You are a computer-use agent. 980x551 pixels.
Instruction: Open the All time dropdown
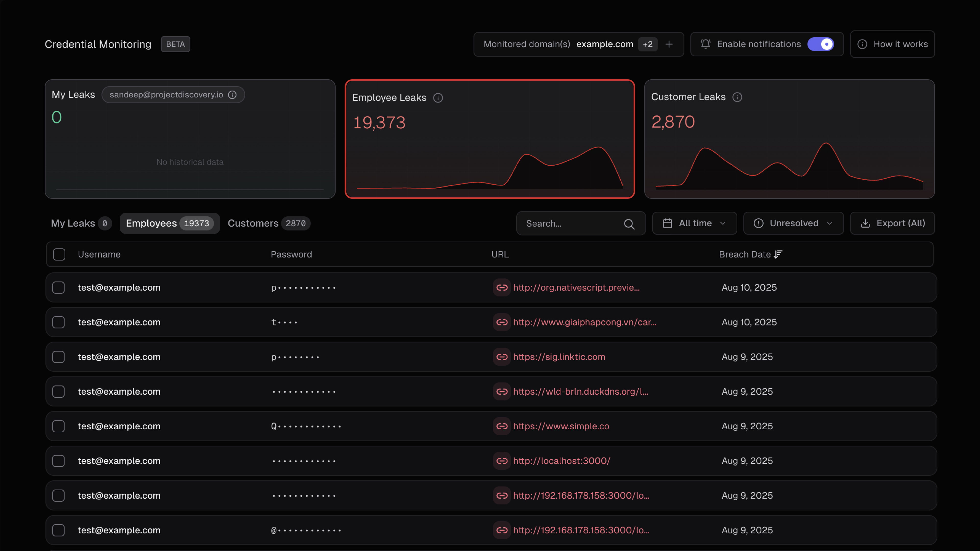tap(695, 223)
